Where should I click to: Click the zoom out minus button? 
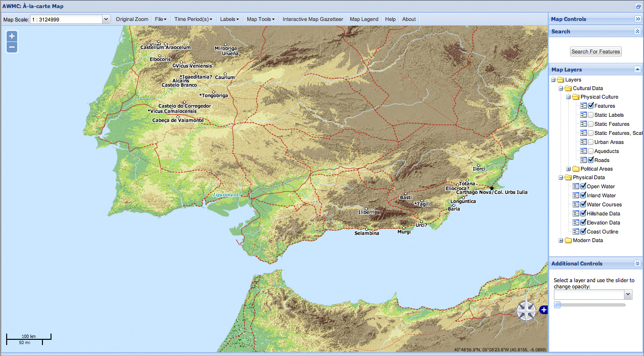(12, 47)
